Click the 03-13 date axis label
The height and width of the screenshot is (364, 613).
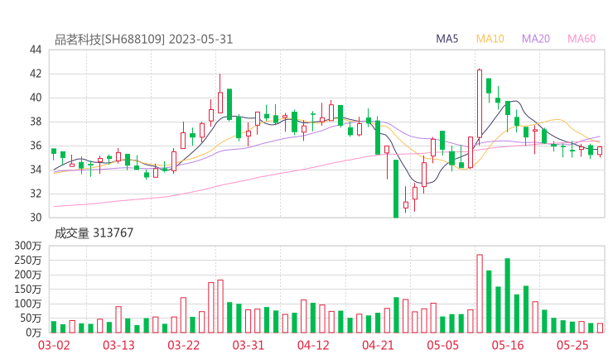click(x=118, y=345)
